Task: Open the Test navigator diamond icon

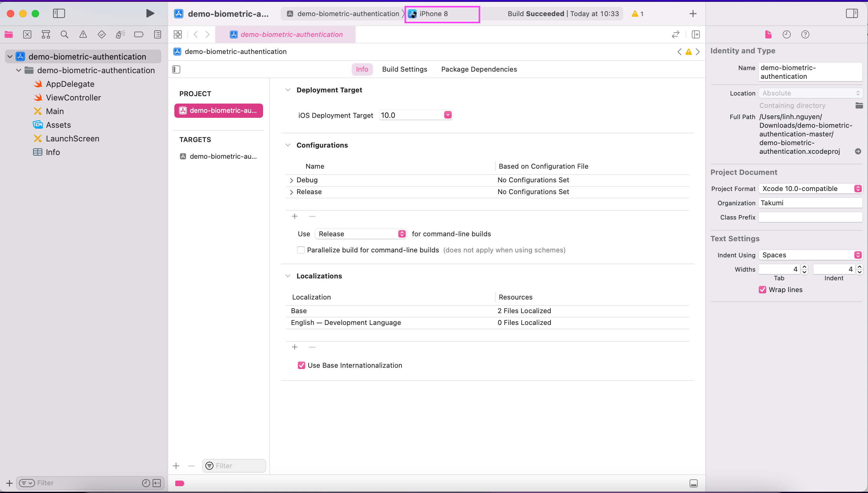Action: [101, 34]
